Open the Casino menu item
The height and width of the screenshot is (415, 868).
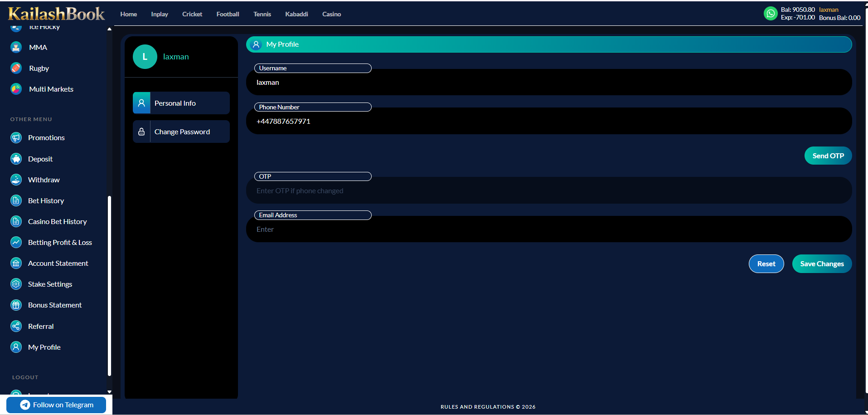(x=331, y=14)
